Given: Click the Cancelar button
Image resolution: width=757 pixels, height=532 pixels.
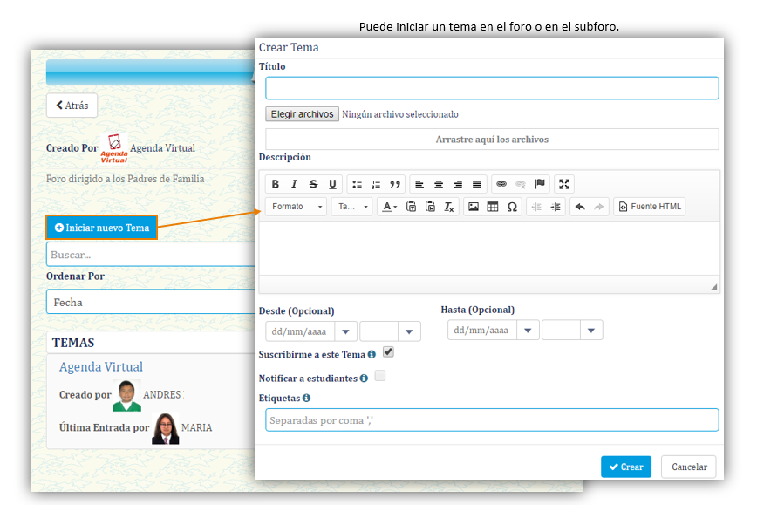Looking at the screenshot, I should (689, 467).
